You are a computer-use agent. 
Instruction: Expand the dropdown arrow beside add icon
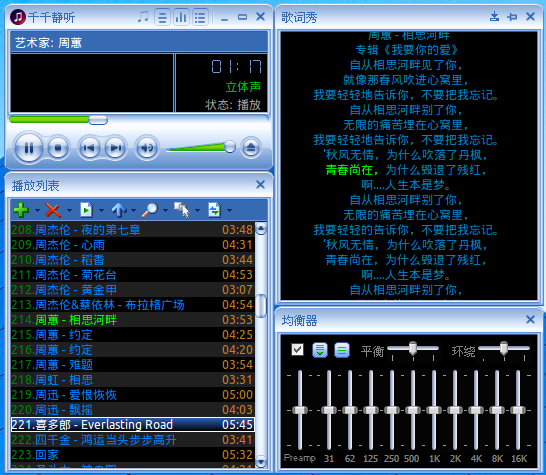coord(37,210)
